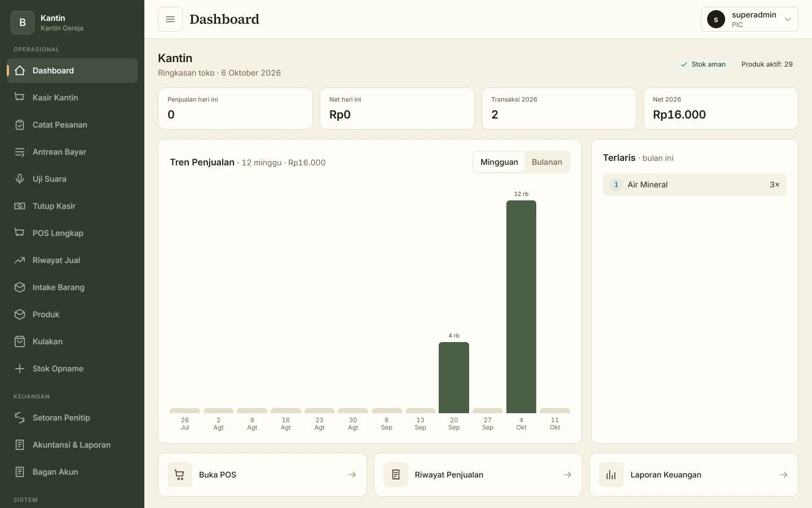Click the bar chart icon on Laporan Keuangan
Screen dimensions: 812x508
[x=611, y=475]
